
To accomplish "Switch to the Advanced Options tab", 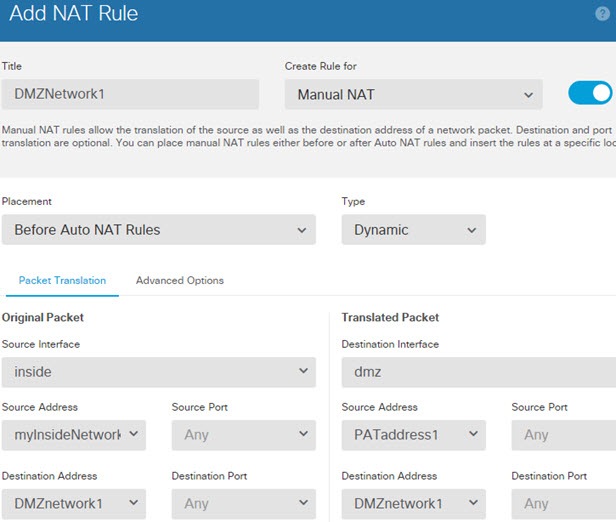I will (x=180, y=280).
